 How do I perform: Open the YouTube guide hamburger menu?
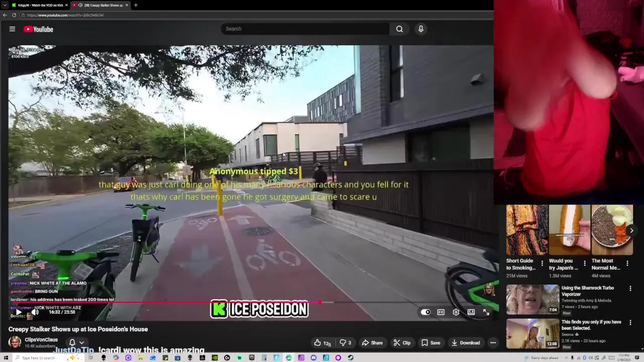tap(12, 29)
